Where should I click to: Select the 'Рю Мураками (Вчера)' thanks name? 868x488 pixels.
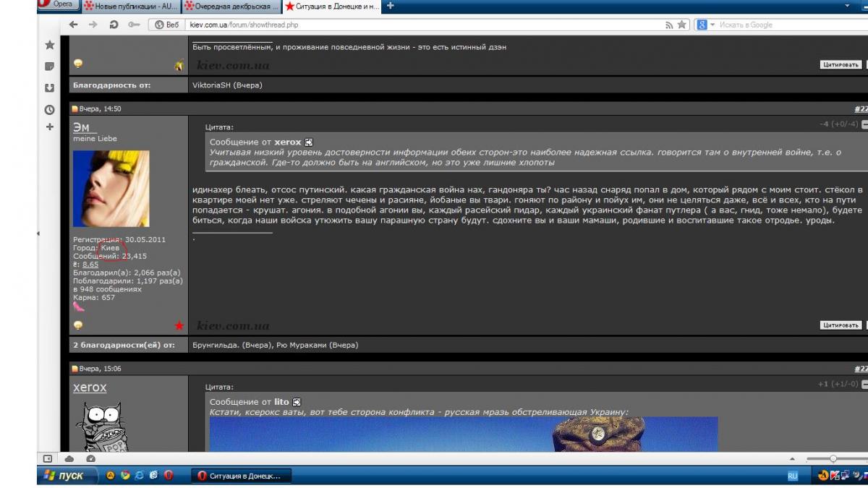click(317, 345)
